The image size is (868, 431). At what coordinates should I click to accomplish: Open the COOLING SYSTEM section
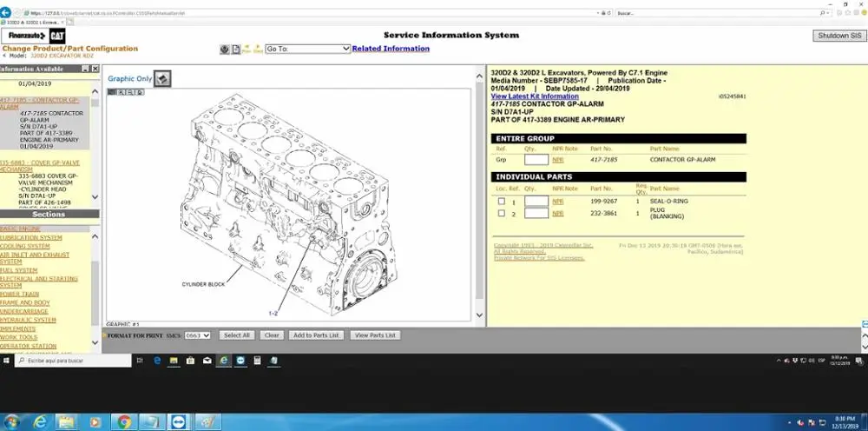point(25,246)
